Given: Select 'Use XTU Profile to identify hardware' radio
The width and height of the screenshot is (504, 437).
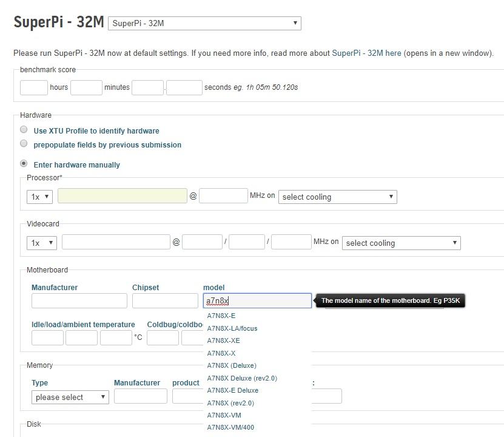Looking at the screenshot, I should tap(24, 129).
